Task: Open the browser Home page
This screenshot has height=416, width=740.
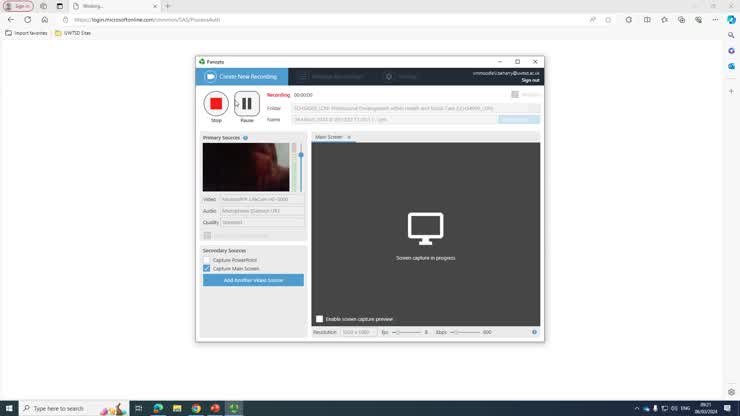Action: (x=45, y=20)
